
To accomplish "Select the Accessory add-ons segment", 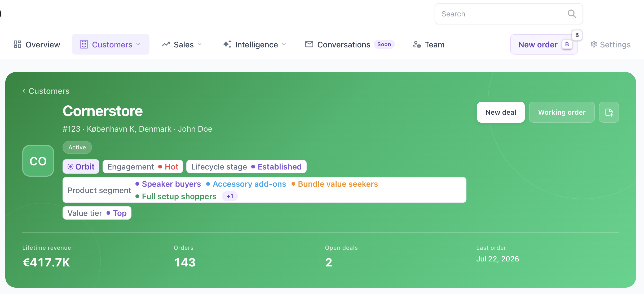I will click(x=246, y=184).
